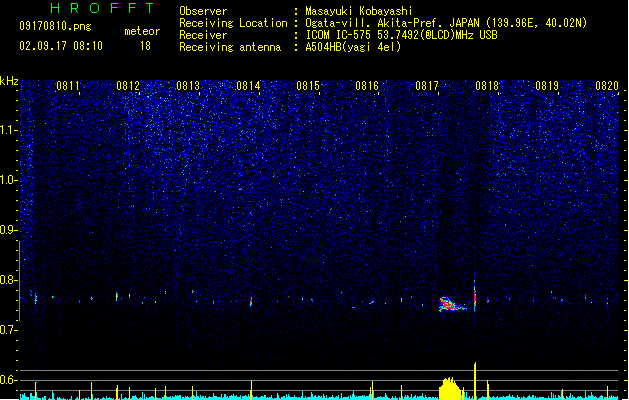Click the 0814 time marker
The image size is (629, 400).
tap(248, 86)
